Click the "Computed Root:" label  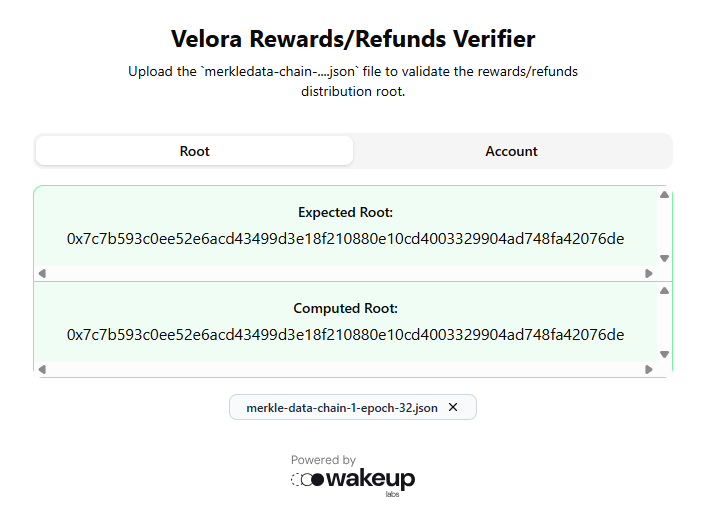click(345, 309)
